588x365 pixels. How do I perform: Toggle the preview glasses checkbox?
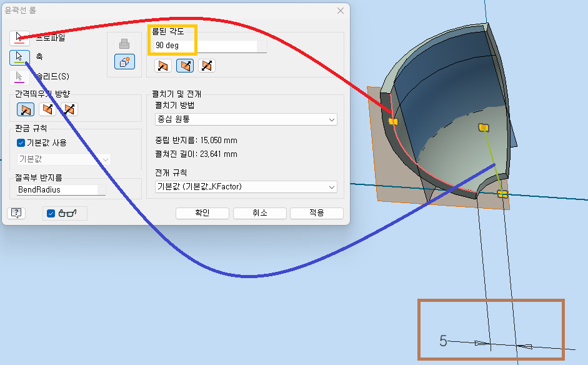tap(51, 213)
